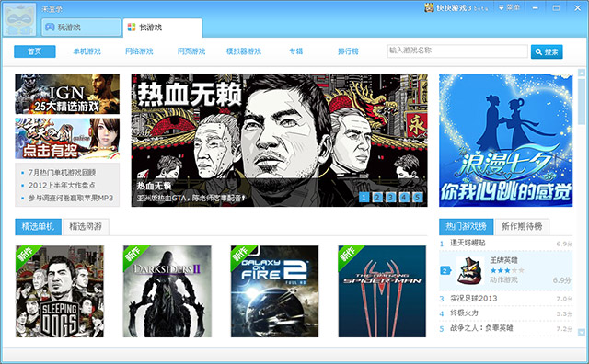Select the 首页 navigation button
Screen dimensions: 589x364
[x=35, y=51]
